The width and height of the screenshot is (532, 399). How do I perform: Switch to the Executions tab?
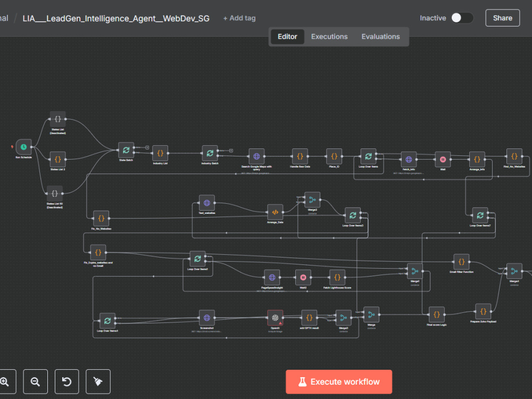coord(329,37)
